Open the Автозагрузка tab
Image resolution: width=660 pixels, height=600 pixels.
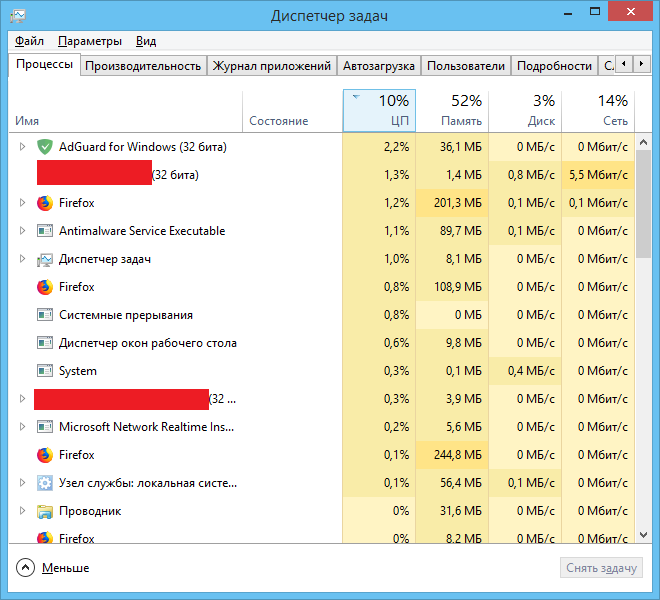pos(379,66)
